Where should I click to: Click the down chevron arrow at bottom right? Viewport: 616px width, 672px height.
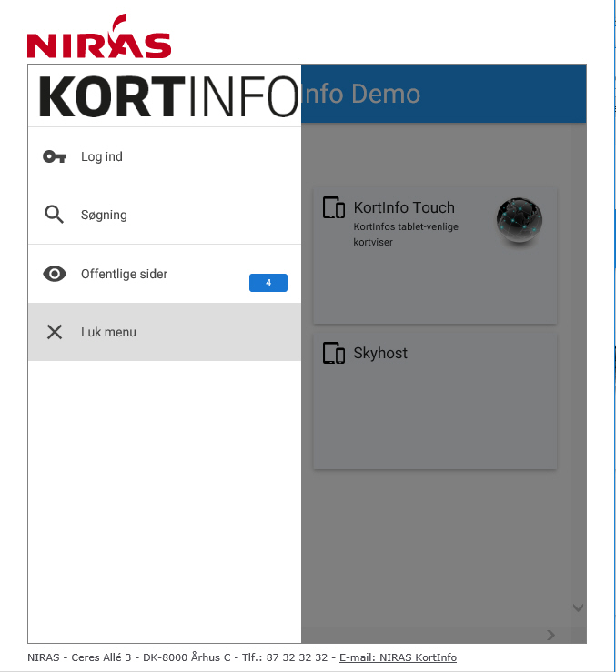(x=578, y=607)
